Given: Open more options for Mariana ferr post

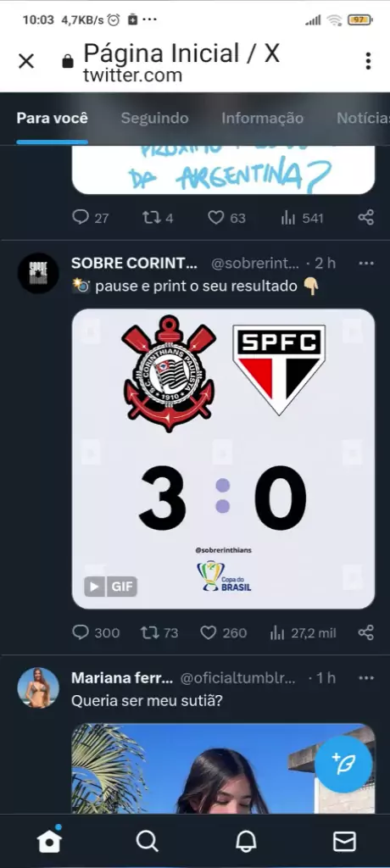Looking at the screenshot, I should (x=366, y=677).
